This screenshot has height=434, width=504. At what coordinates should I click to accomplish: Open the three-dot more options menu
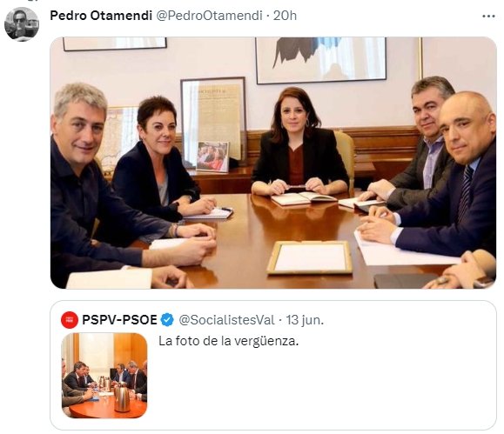point(488,16)
